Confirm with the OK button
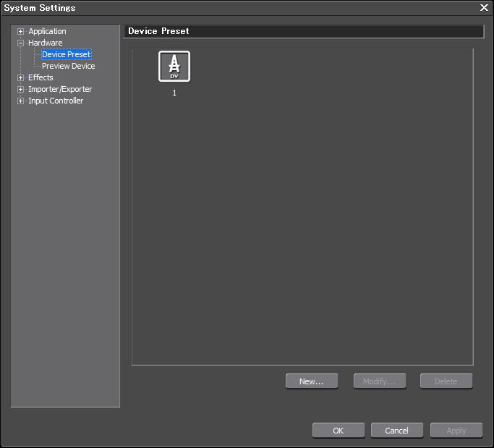494x448 pixels. click(338, 431)
